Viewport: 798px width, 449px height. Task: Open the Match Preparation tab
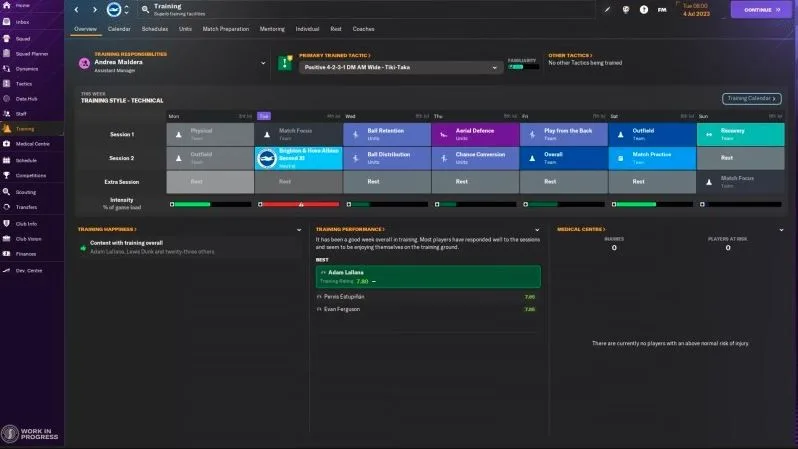pos(225,29)
